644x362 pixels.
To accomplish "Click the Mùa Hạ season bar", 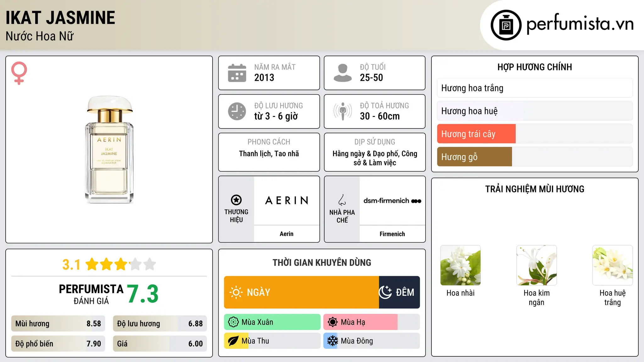I will click(372, 322).
